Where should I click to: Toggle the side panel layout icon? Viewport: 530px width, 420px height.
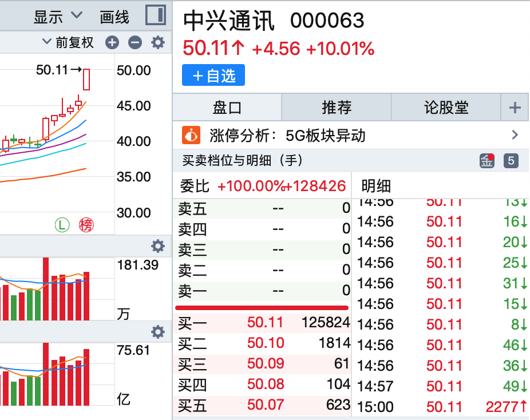coord(155,15)
